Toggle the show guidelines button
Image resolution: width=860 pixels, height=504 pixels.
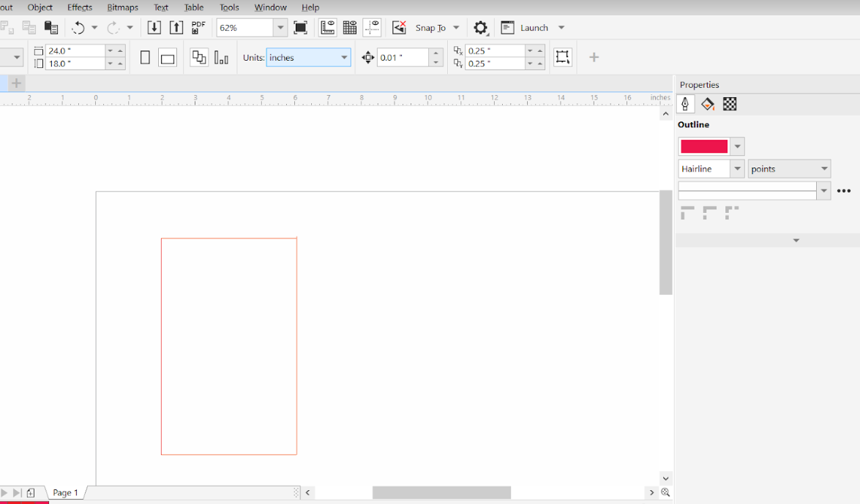372,27
